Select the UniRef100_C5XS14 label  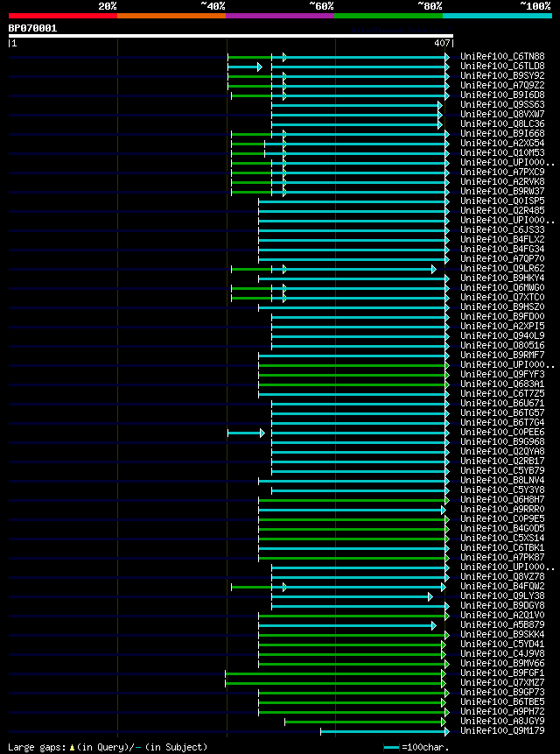click(x=502, y=538)
